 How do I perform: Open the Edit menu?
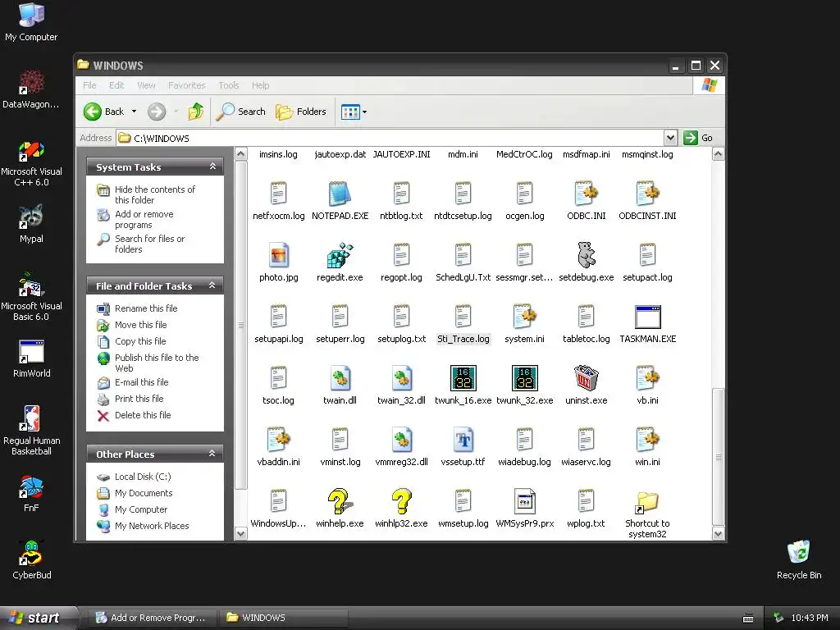116,85
